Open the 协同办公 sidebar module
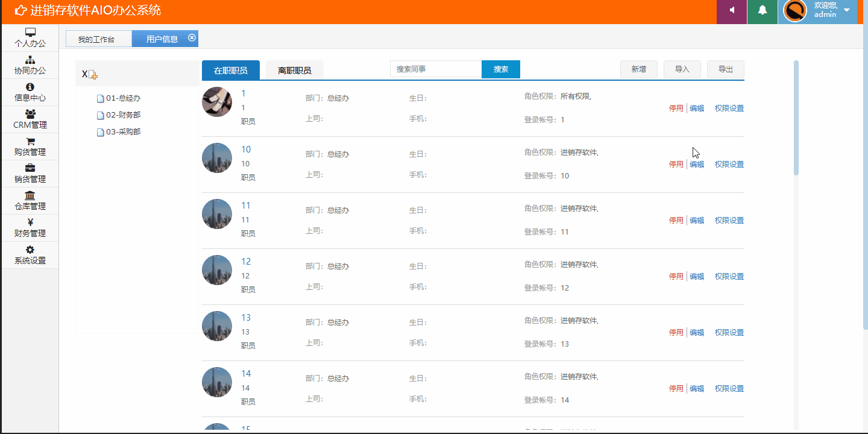 tap(30, 65)
